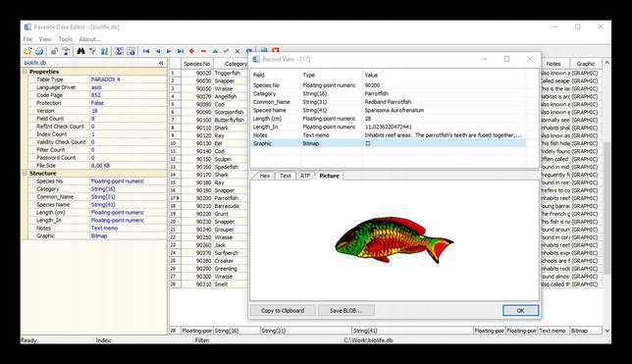Viewport: 632px width, 364px height.
Task: Click the red icon at toolbar end
Action: point(276,50)
